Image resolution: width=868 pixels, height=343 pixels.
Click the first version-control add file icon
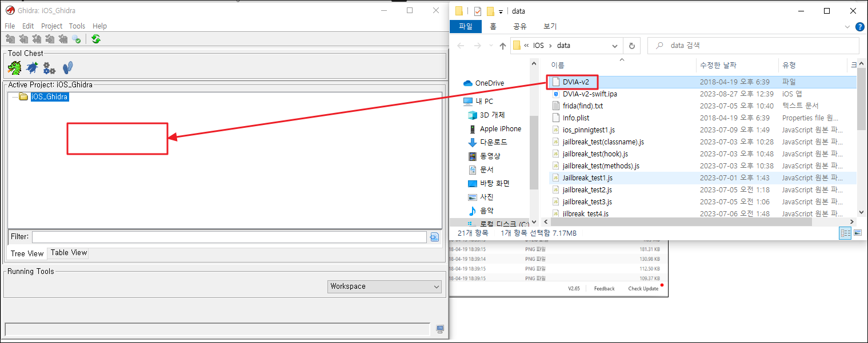coord(10,39)
